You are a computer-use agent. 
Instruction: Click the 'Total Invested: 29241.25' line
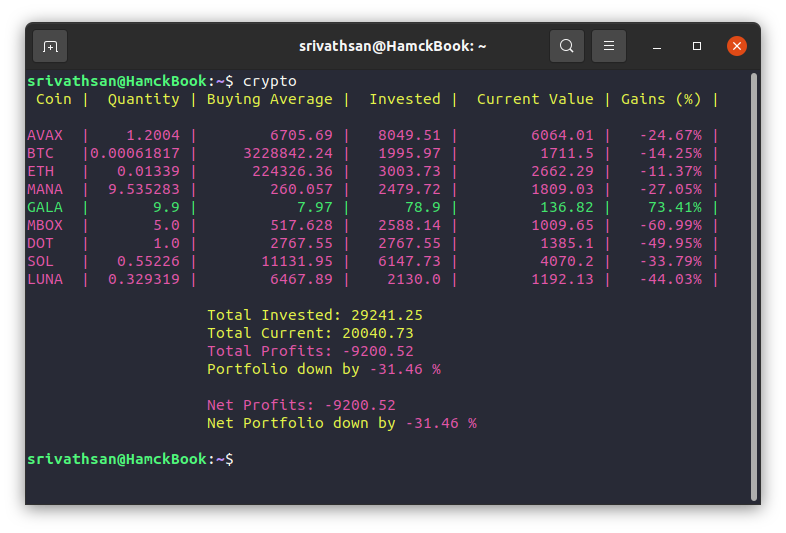click(315, 315)
